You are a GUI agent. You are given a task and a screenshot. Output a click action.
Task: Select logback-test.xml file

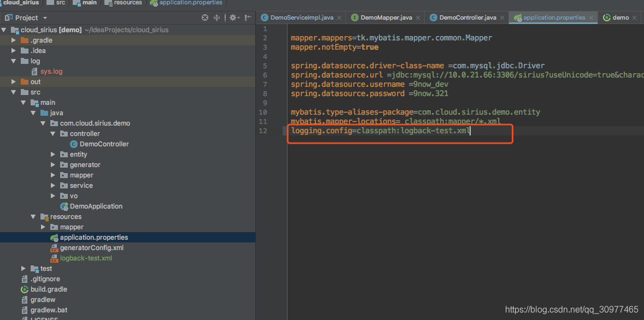pyautogui.click(x=86, y=258)
